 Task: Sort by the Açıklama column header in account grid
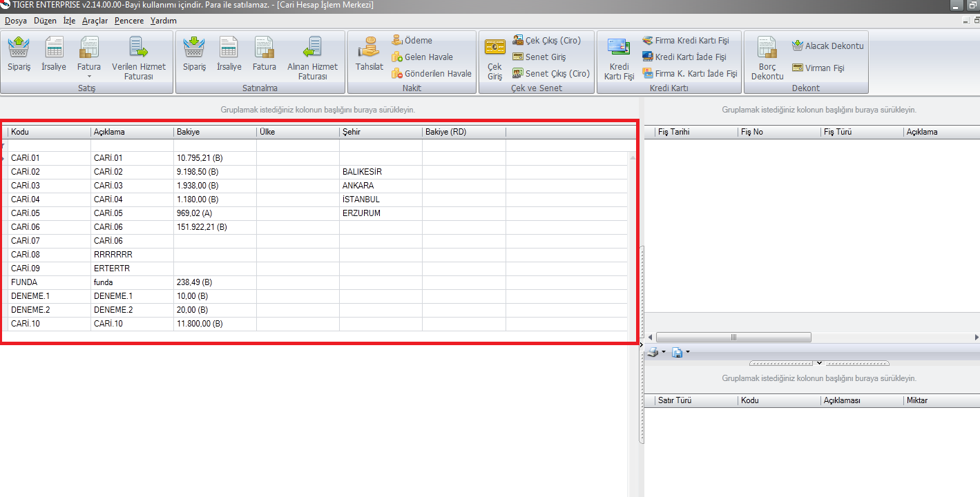pyautogui.click(x=132, y=132)
